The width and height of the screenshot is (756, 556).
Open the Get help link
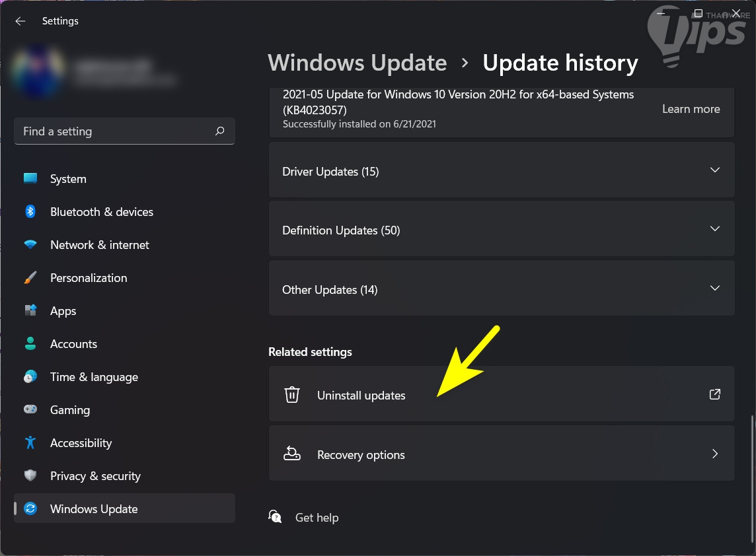point(317,518)
